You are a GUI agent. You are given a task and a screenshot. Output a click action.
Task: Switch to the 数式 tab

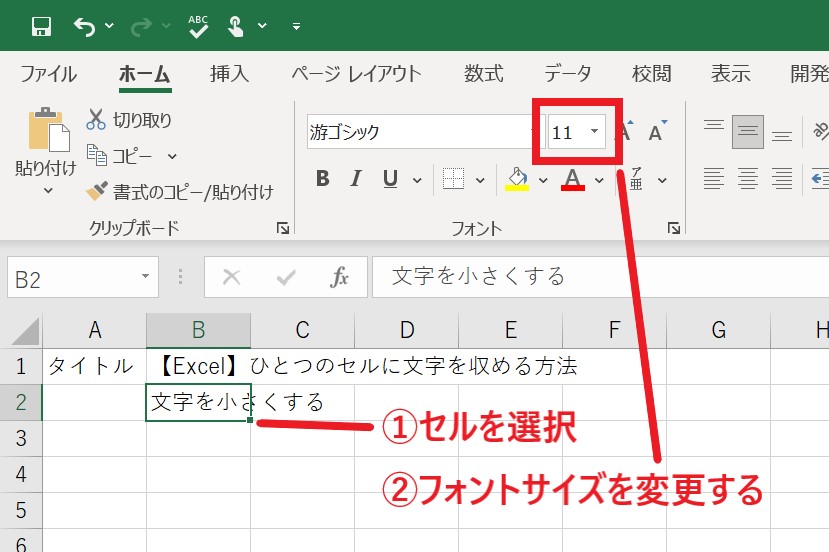pyautogui.click(x=484, y=73)
